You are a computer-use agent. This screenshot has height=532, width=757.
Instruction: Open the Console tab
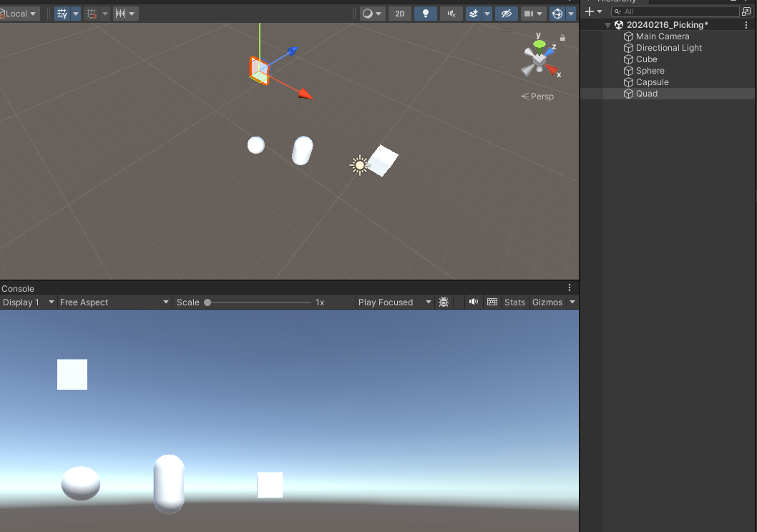pos(18,288)
